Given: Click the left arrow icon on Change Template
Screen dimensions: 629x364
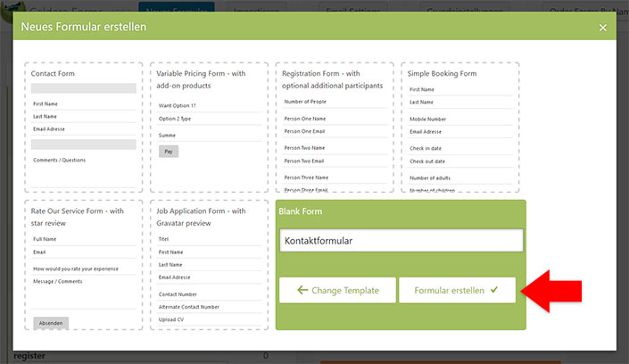Looking at the screenshot, I should point(302,290).
